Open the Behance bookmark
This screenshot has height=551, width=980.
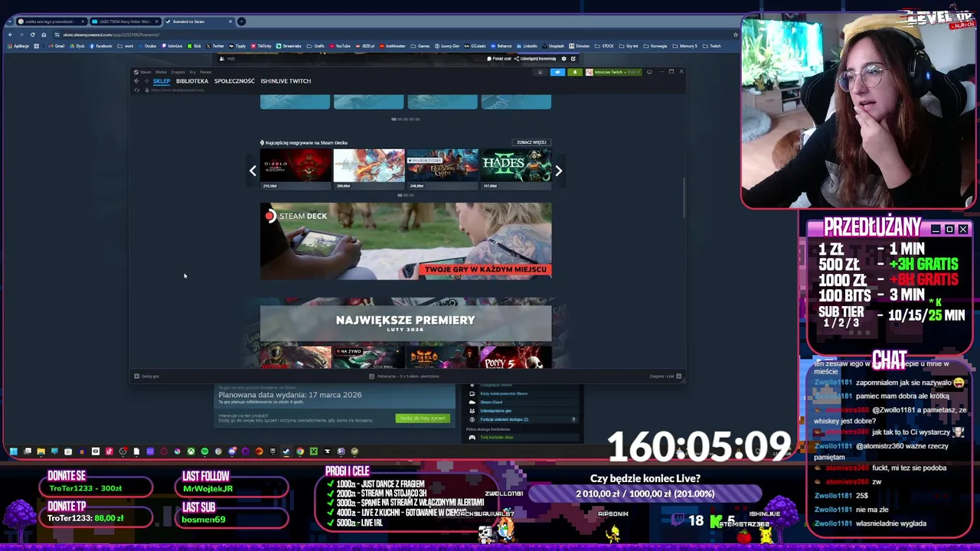click(501, 46)
